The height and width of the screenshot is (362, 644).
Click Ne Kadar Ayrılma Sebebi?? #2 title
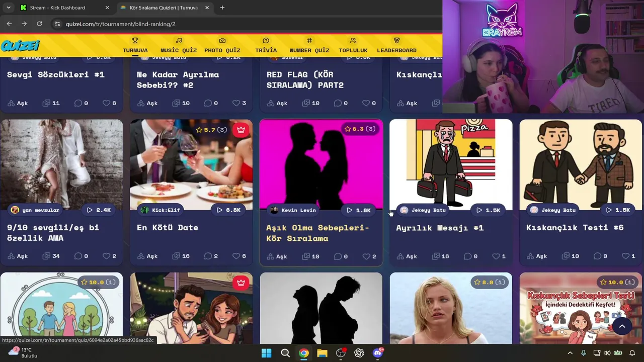pyautogui.click(x=178, y=79)
